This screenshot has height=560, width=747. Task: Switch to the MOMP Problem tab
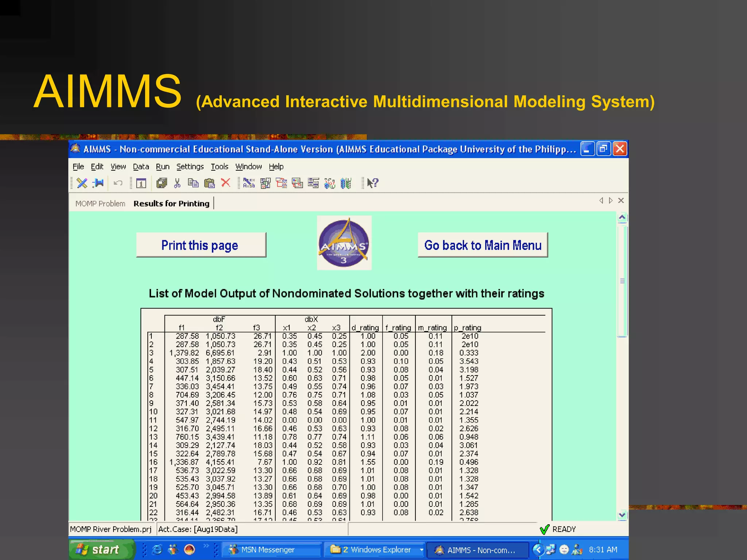100,203
